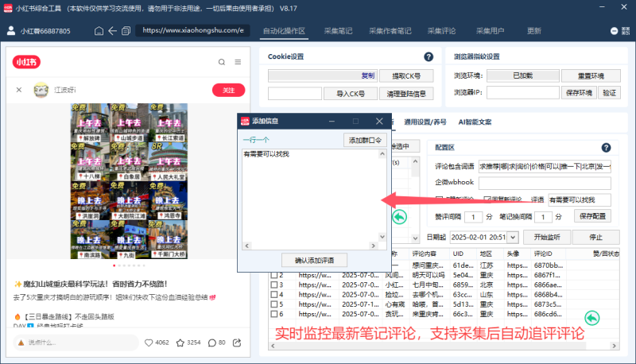Click the white round minus icon in top bar
The width and height of the screenshot is (636, 364).
[614, 31]
